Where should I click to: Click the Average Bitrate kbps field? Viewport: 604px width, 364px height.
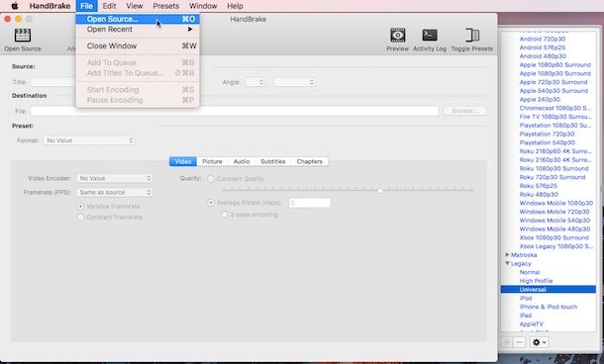[x=309, y=203]
